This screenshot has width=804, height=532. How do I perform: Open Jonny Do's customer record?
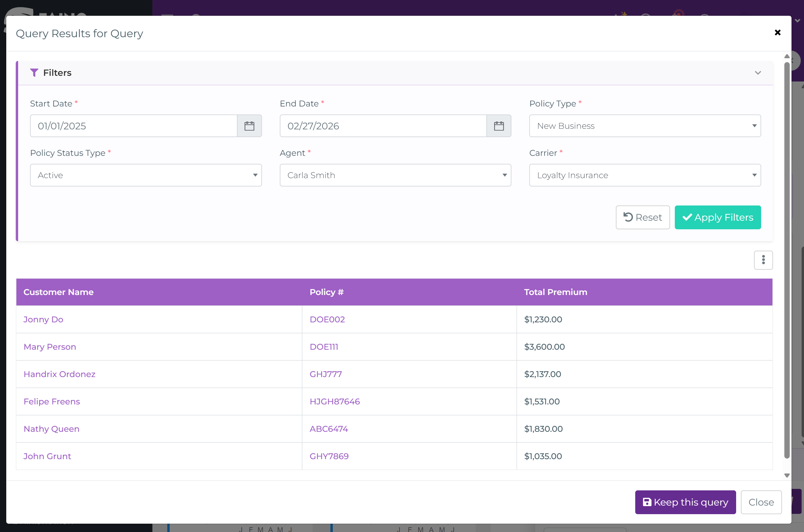[43, 319]
